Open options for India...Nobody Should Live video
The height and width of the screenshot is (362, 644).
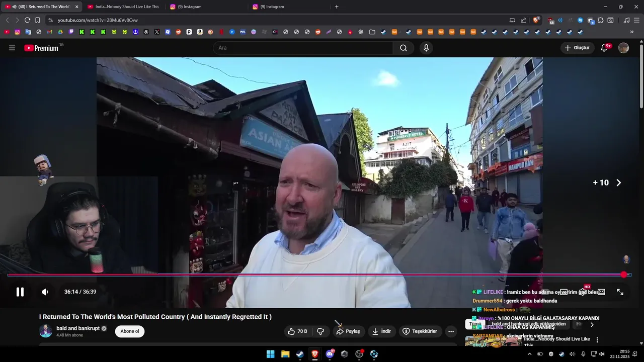[597, 340]
